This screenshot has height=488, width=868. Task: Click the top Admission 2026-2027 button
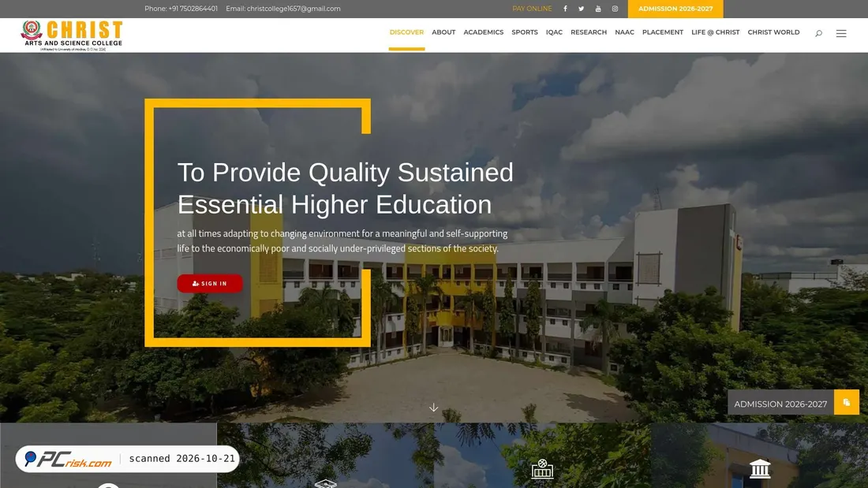(675, 9)
